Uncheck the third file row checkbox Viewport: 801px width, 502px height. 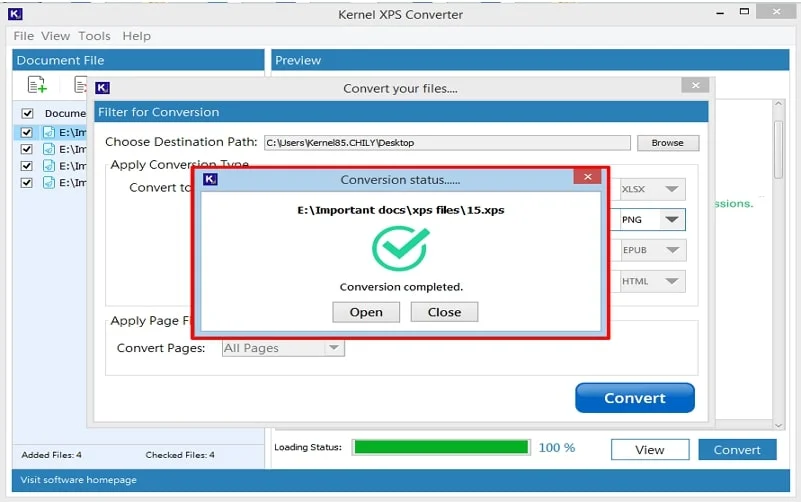click(x=27, y=166)
